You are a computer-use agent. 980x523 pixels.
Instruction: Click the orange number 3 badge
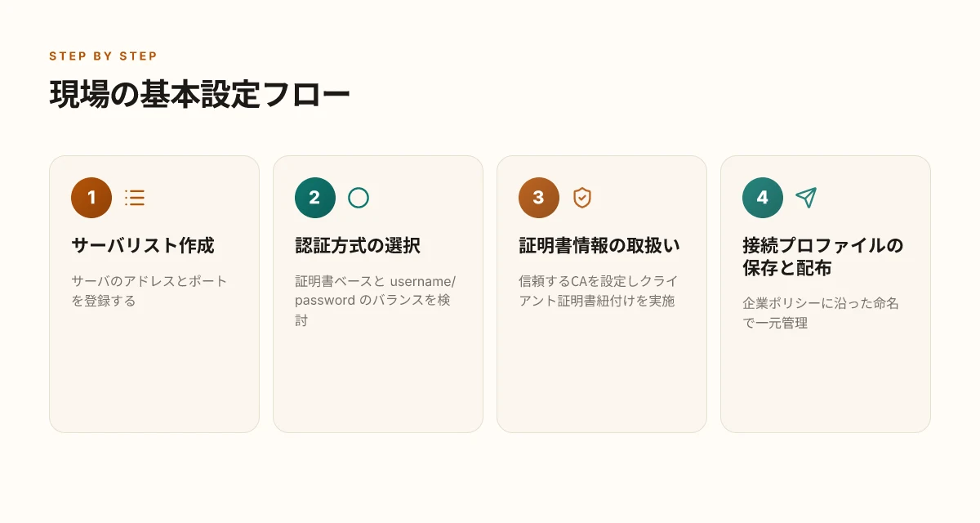[539, 198]
